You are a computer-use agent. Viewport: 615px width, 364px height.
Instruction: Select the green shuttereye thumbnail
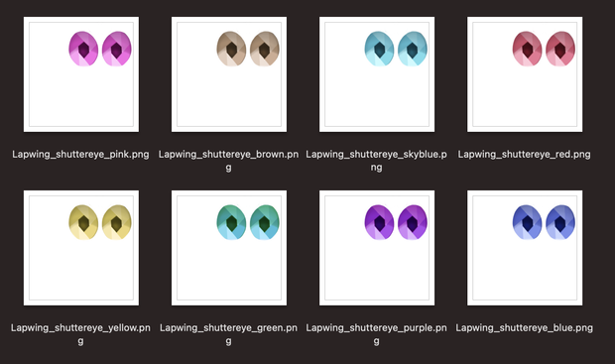click(229, 248)
